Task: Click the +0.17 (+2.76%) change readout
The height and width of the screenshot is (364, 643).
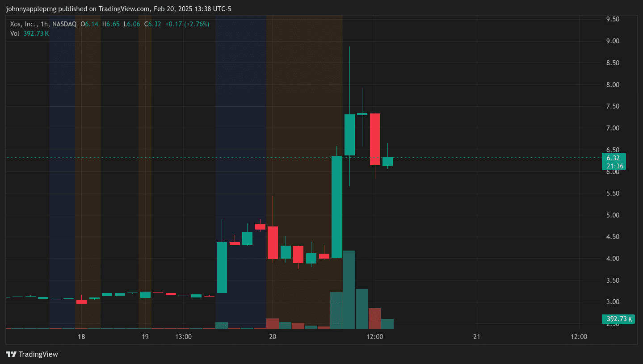Action: point(187,24)
